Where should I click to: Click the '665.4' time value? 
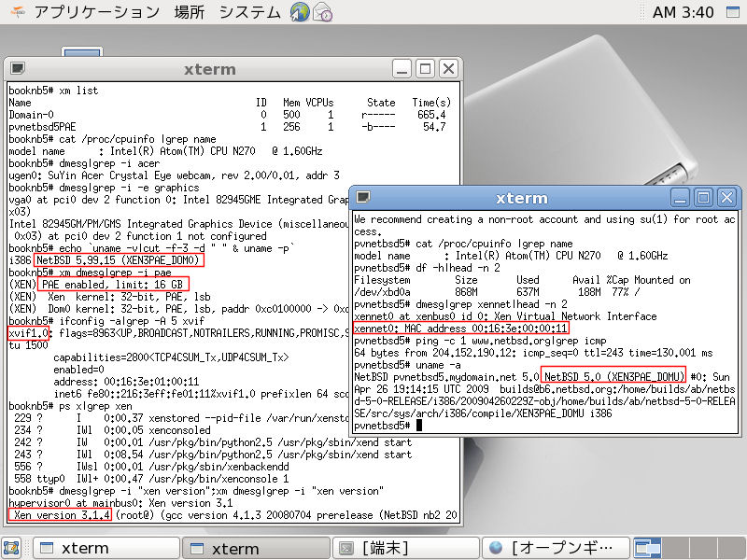coord(431,115)
